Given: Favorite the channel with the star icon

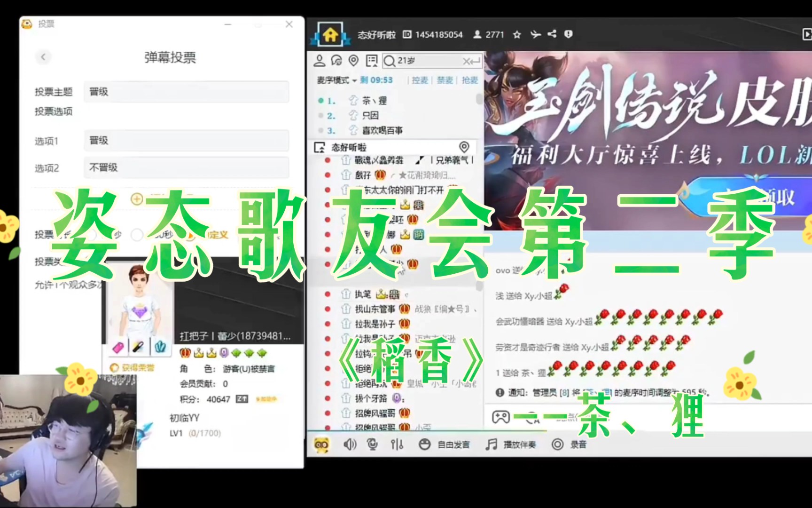Looking at the screenshot, I should click(517, 34).
